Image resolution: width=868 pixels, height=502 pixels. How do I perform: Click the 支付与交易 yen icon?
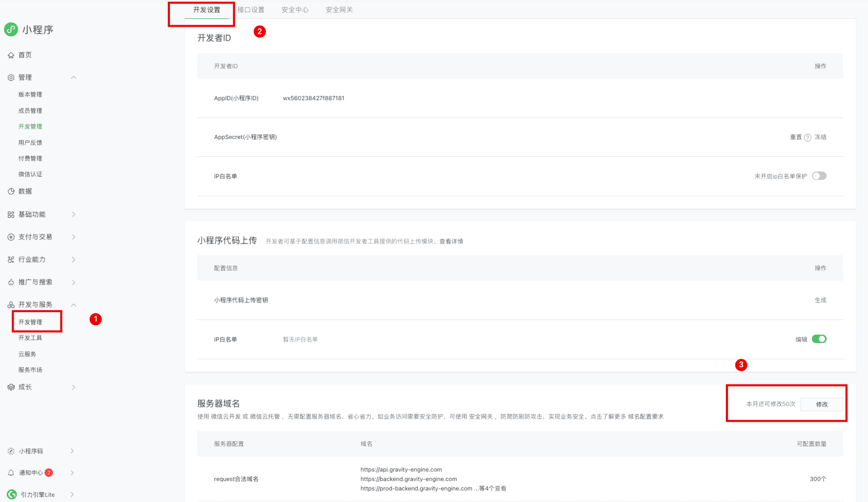(x=11, y=237)
